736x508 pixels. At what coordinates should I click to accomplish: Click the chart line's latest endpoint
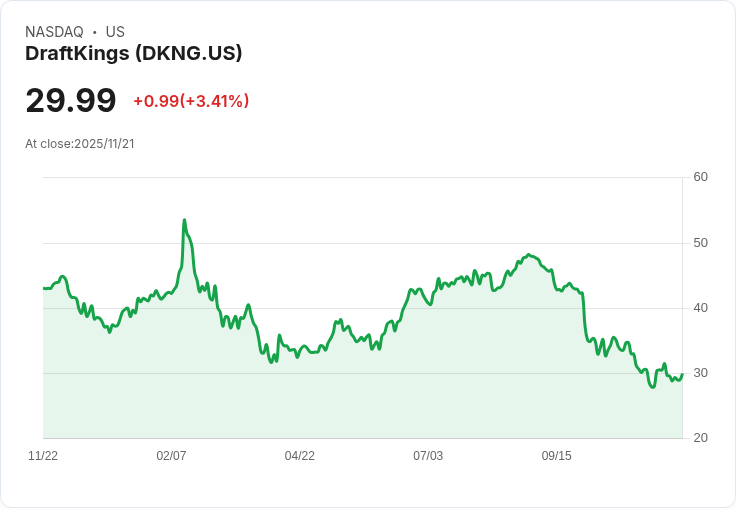(x=682, y=375)
